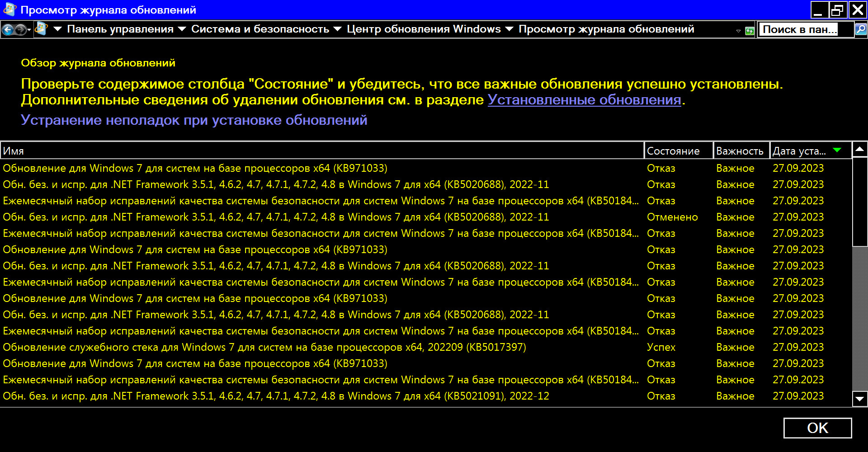Restore down the update history window
Viewport: 868px width, 452px height.
838,9
